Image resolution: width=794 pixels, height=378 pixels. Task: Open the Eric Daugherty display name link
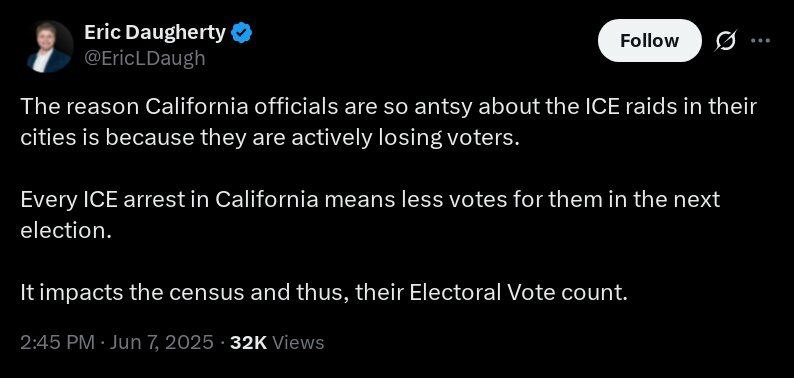pos(154,33)
